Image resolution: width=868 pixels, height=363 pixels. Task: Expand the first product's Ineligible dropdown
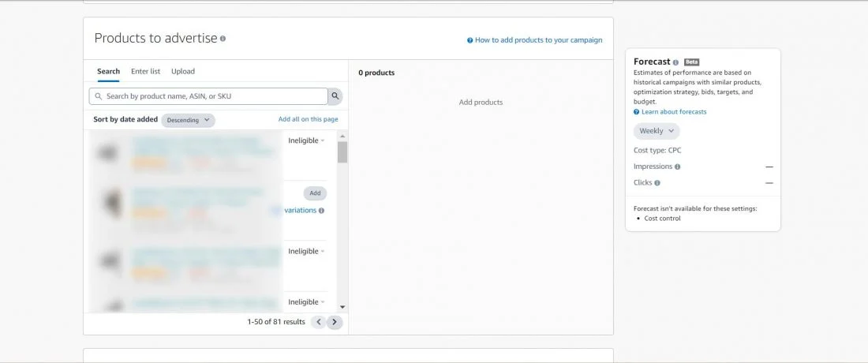pos(306,140)
